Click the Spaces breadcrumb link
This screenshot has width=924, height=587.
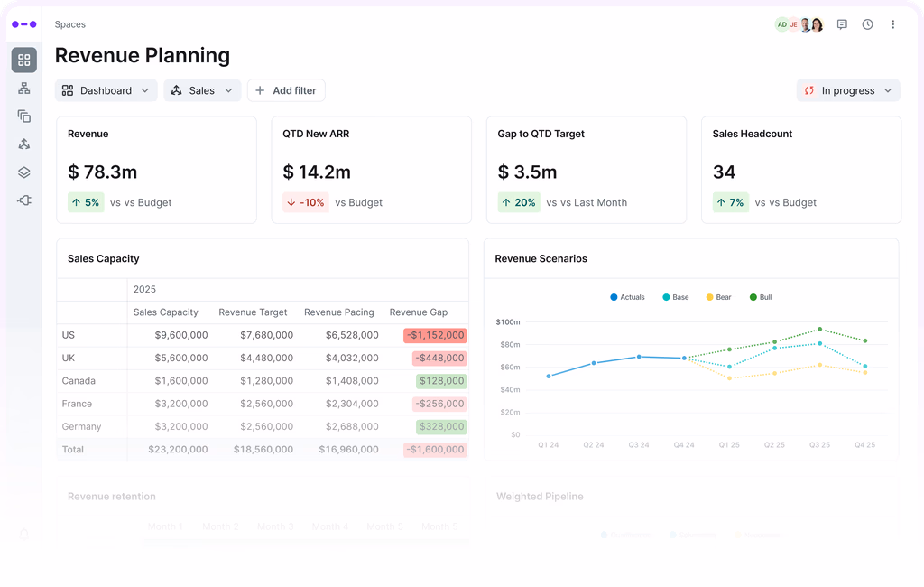(x=70, y=24)
